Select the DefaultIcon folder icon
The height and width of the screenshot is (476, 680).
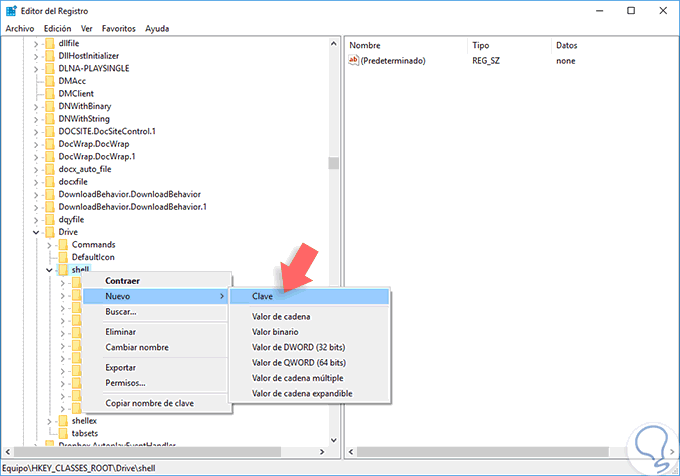coord(63,257)
